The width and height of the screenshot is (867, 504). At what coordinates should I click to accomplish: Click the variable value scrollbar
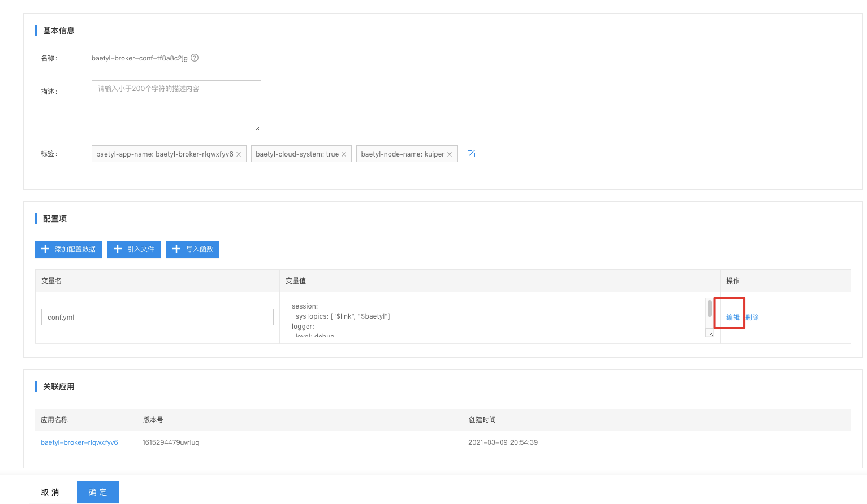click(x=710, y=309)
